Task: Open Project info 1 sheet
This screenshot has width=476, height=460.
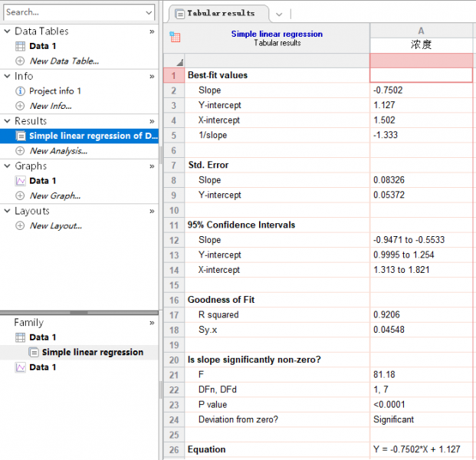Action: [x=55, y=91]
